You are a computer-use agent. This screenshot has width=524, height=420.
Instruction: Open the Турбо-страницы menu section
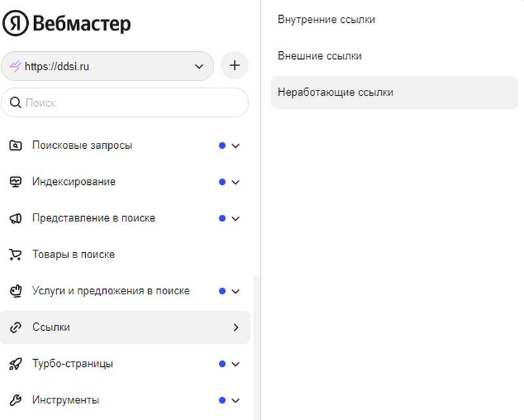click(124, 364)
